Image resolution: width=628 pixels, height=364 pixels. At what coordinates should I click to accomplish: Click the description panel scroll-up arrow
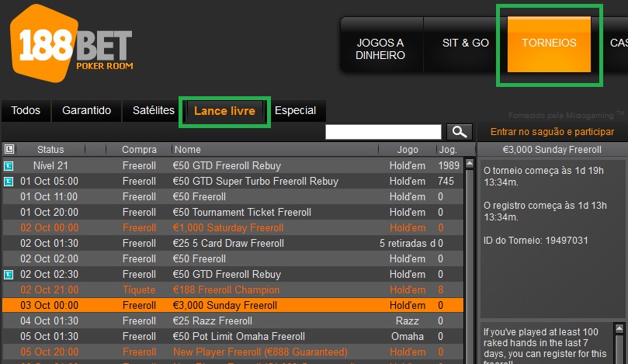click(x=619, y=329)
